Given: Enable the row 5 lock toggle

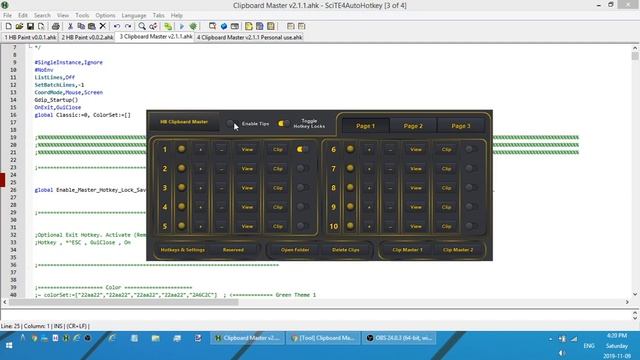Looking at the screenshot, I should [302, 226].
